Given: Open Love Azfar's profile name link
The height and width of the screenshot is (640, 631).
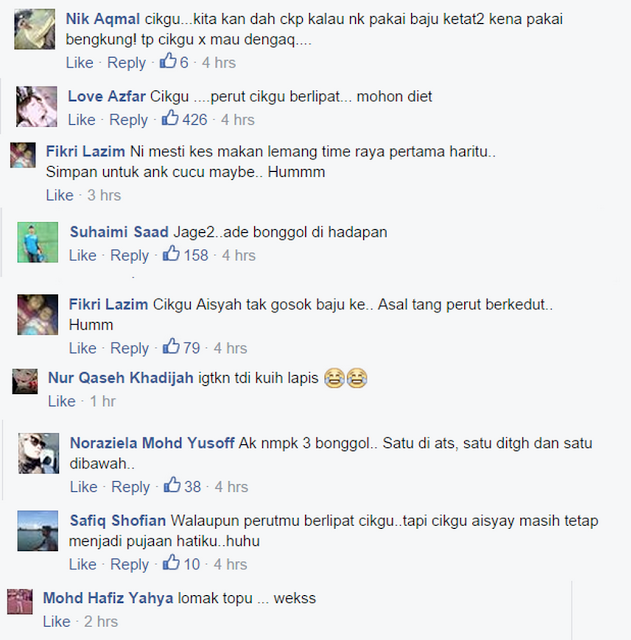Looking at the screenshot, I should pos(107,96).
